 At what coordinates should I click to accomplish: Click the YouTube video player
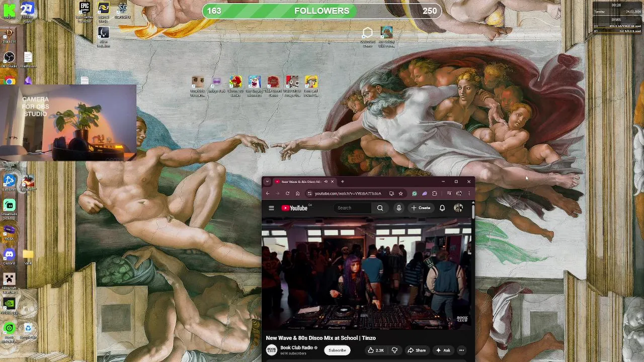(366, 274)
